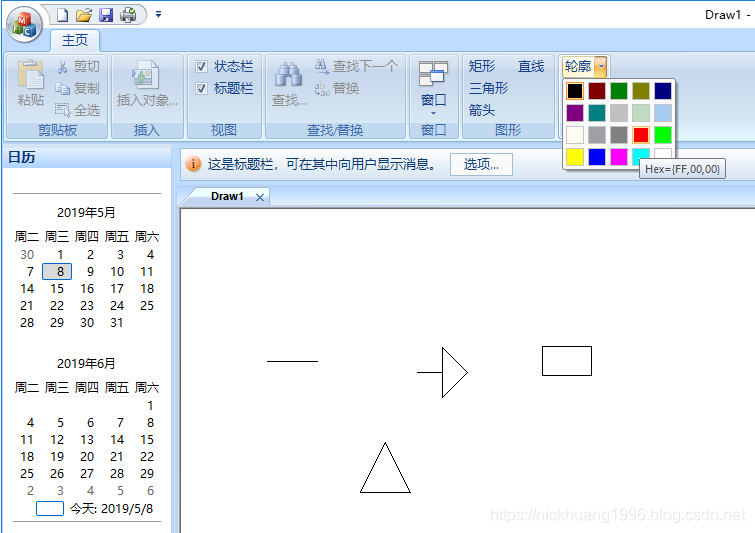Pick the yellow color swatch

(574, 157)
